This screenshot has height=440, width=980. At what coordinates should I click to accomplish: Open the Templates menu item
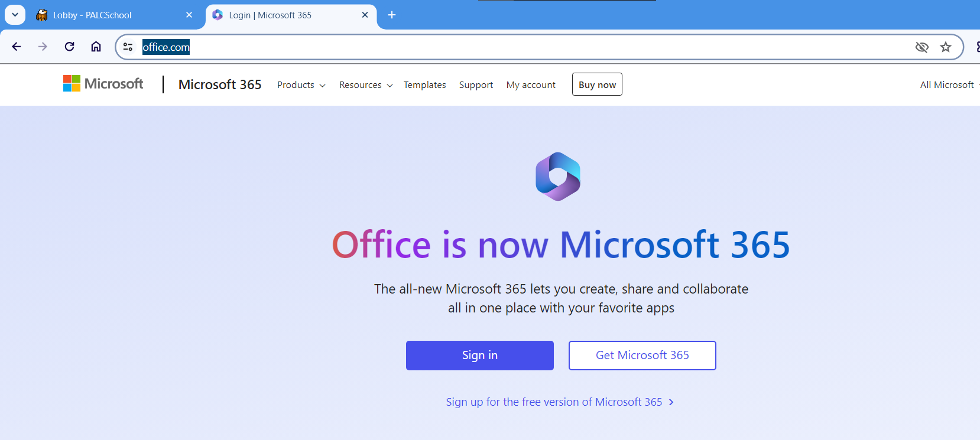click(x=424, y=85)
